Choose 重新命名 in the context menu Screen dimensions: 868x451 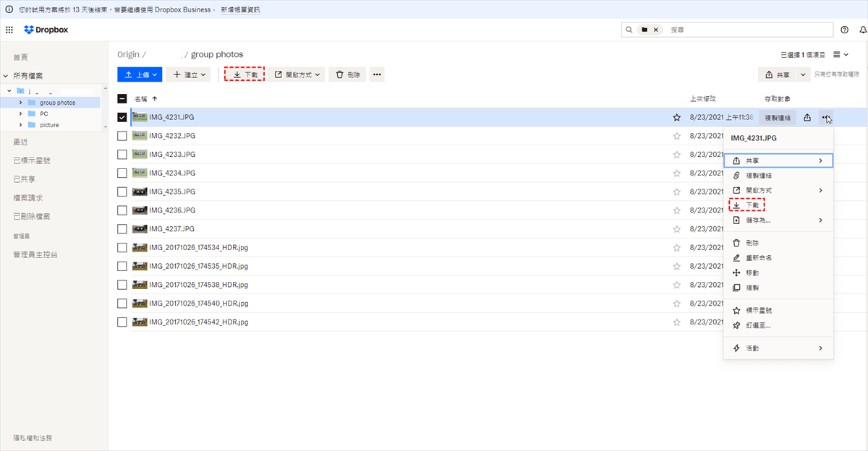coord(778,258)
